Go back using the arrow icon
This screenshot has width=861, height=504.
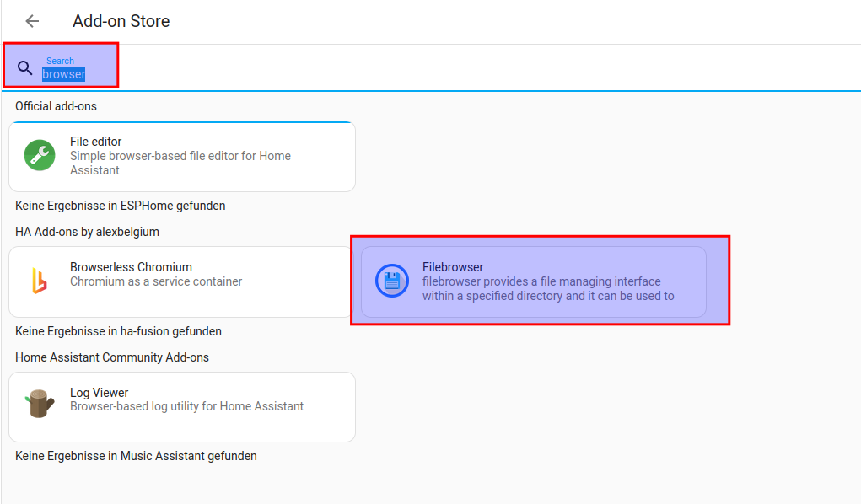coord(32,22)
